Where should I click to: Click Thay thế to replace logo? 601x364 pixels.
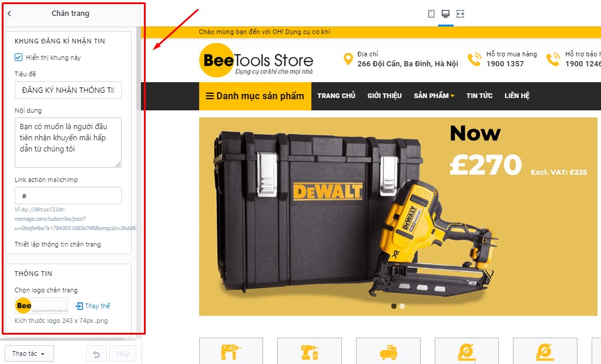93,306
